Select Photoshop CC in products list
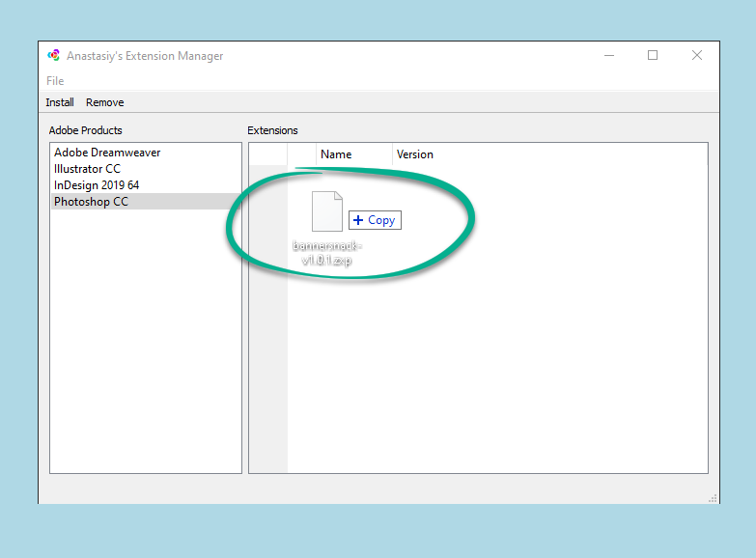Screen dimensions: 756x558 (x=146, y=202)
